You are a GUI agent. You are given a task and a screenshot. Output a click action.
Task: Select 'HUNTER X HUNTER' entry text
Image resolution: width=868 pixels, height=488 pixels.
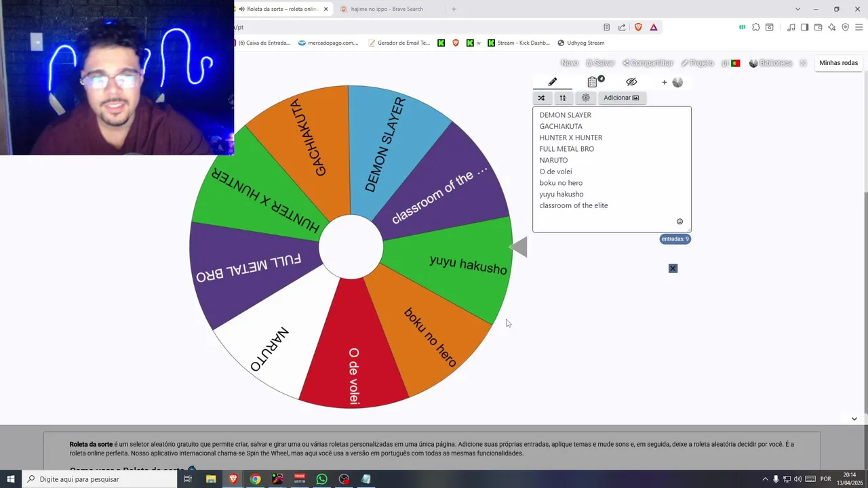tap(571, 138)
